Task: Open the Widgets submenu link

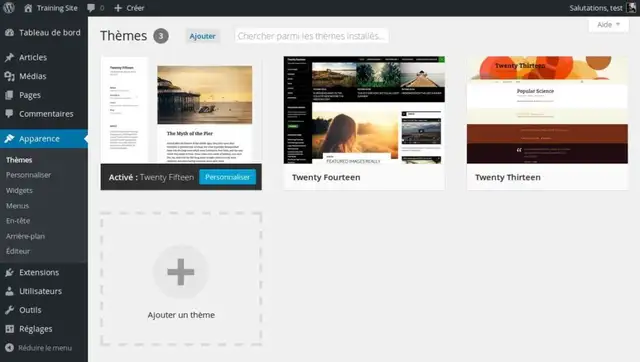Action: click(19, 190)
